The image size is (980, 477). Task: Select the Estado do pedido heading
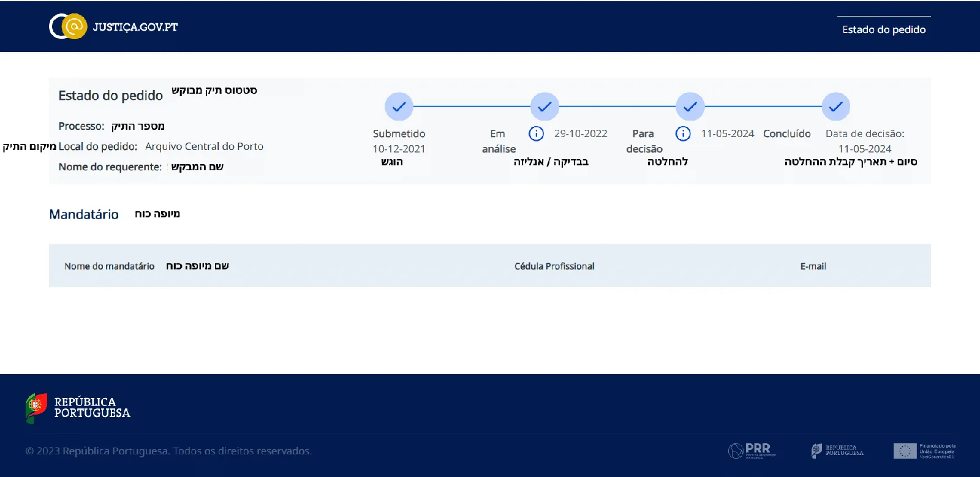tap(111, 96)
